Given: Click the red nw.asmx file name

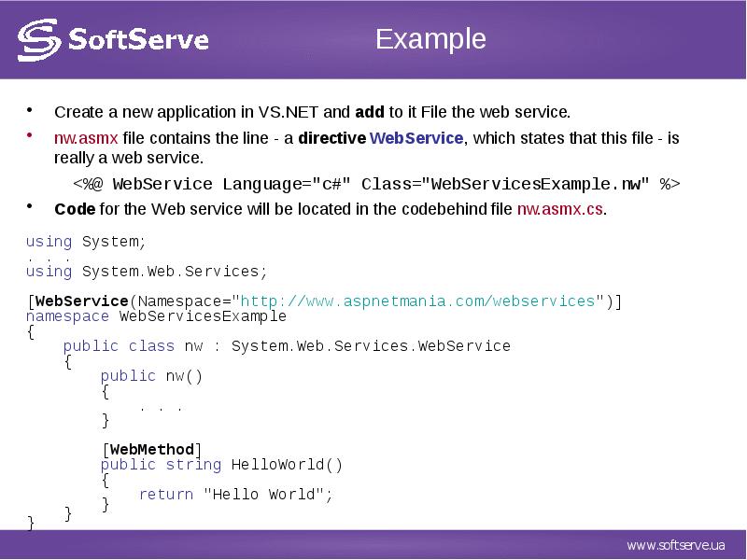Looking at the screenshot, I should click(85, 138).
